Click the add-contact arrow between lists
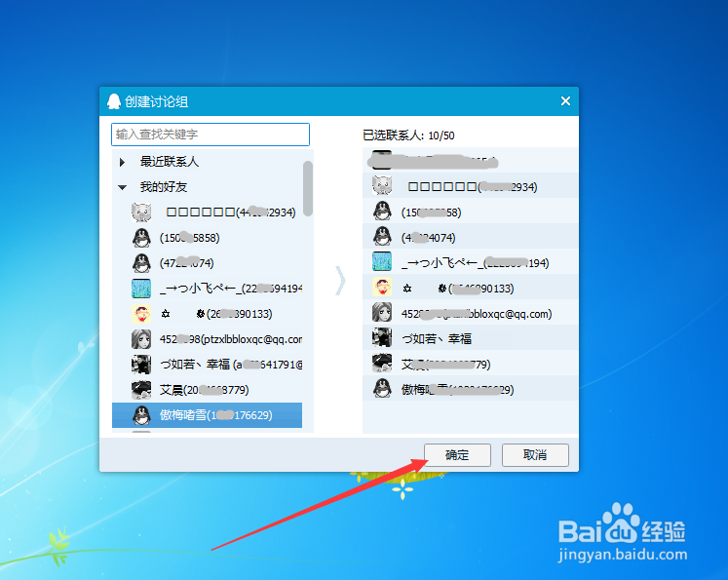 tap(340, 281)
